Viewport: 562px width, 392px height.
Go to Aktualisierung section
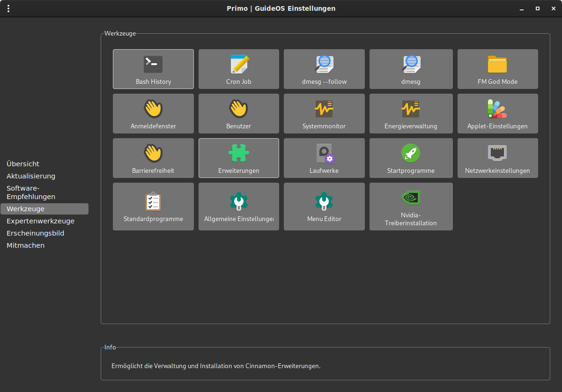pyautogui.click(x=31, y=176)
